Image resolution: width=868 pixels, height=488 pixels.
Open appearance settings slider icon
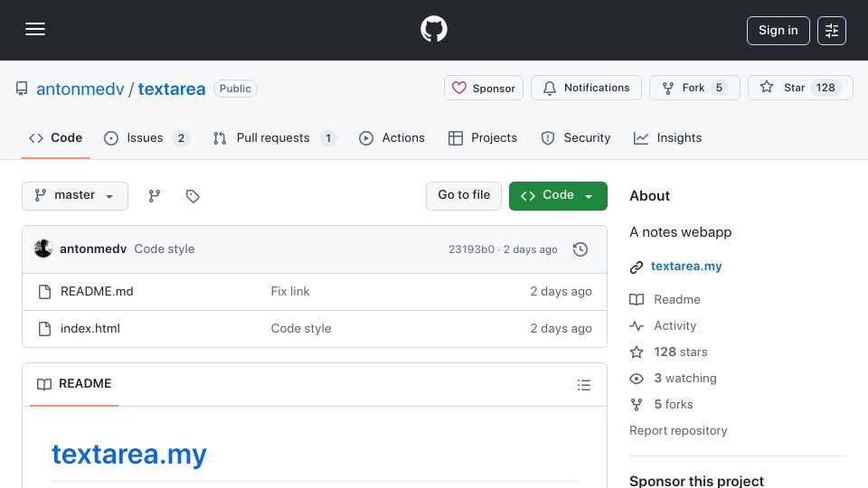click(x=832, y=31)
